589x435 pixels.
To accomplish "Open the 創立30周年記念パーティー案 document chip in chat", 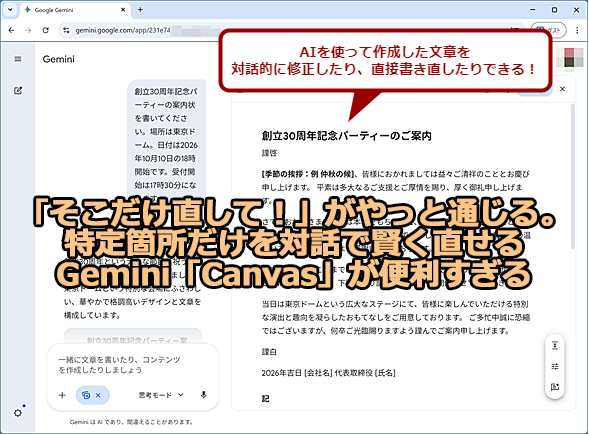I will (x=133, y=337).
